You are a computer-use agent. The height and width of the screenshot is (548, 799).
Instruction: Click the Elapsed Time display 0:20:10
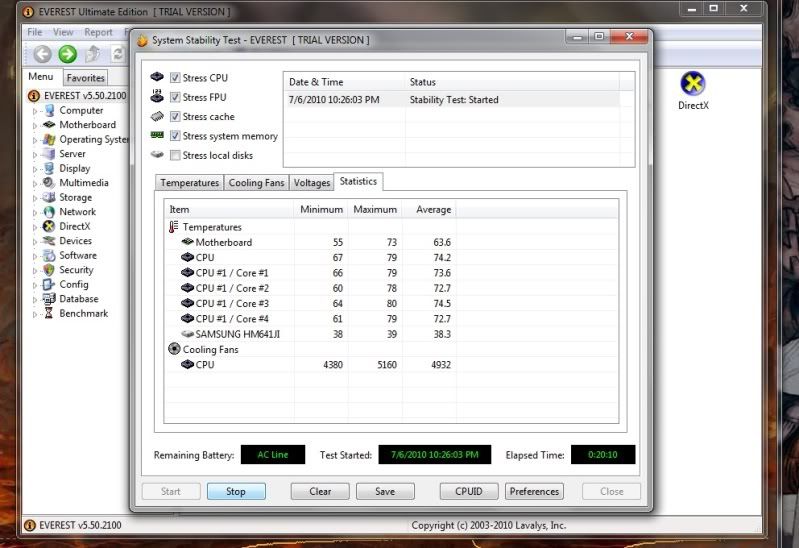[x=603, y=455]
